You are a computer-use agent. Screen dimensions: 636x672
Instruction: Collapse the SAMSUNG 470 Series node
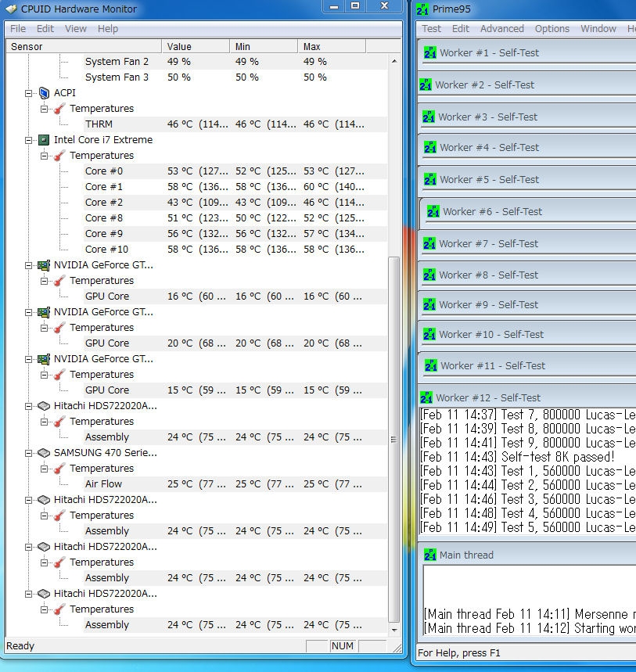coord(29,453)
